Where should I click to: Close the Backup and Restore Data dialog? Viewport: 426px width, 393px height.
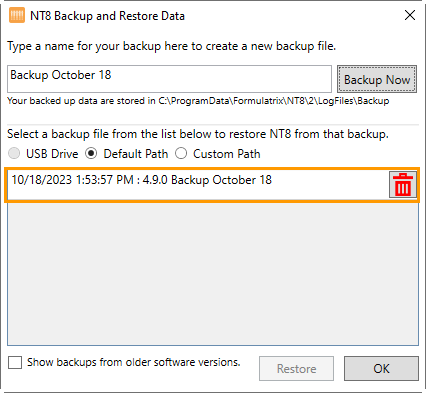click(410, 15)
